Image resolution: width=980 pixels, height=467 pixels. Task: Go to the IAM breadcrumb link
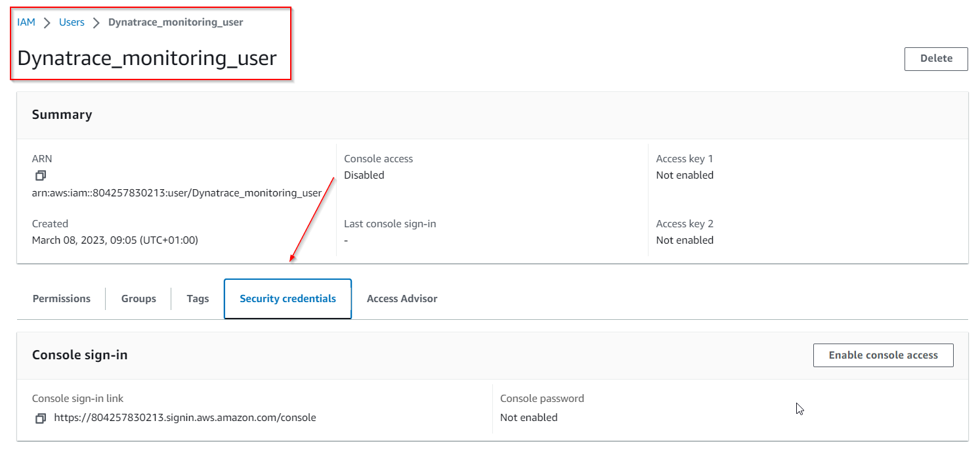(26, 22)
